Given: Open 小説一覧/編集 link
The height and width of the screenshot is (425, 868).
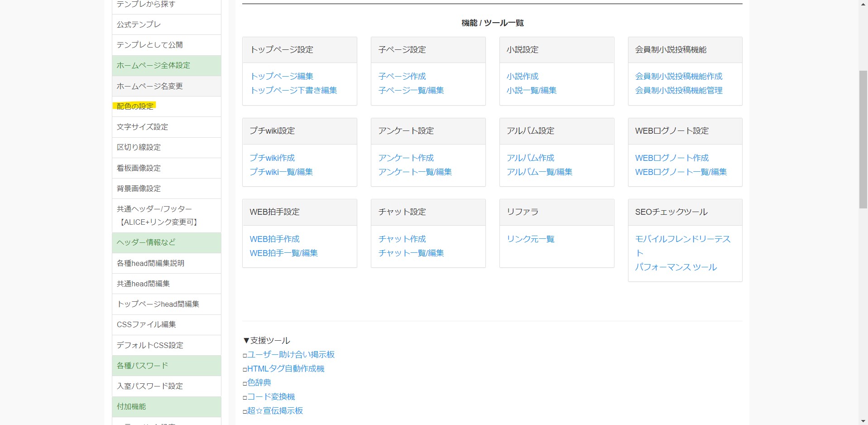Looking at the screenshot, I should pyautogui.click(x=532, y=90).
